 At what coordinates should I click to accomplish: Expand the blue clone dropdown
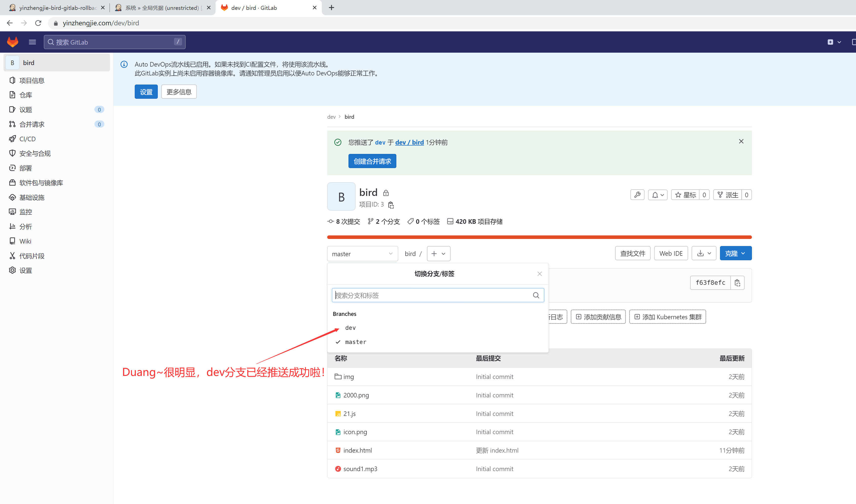(x=735, y=253)
